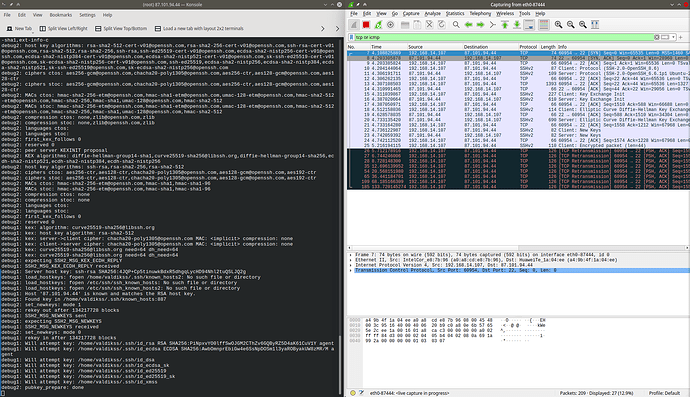This screenshot has width=690, height=397.
Task: Click Profile: Default in status bar
Action: 664,393
